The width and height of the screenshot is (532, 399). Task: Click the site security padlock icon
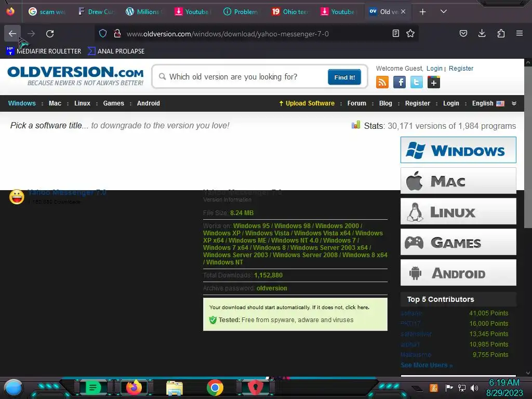pos(117,33)
